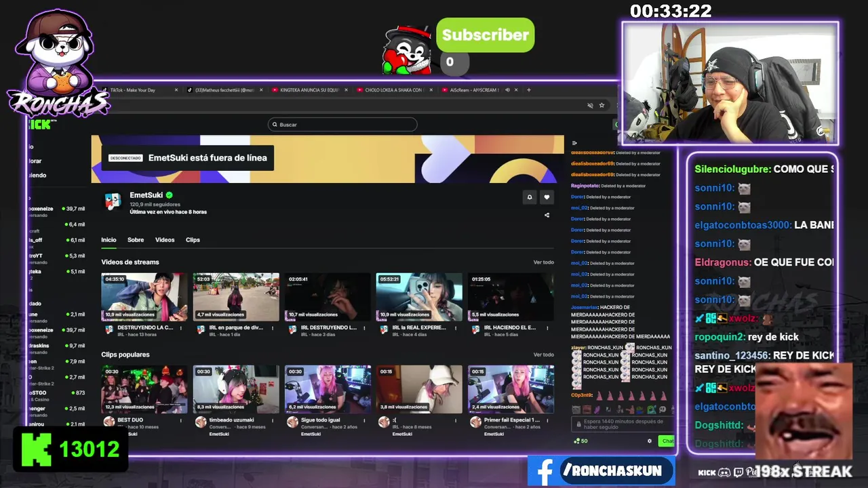Click the green Chat send button
This screenshot has height=488, width=868.
[x=667, y=441]
